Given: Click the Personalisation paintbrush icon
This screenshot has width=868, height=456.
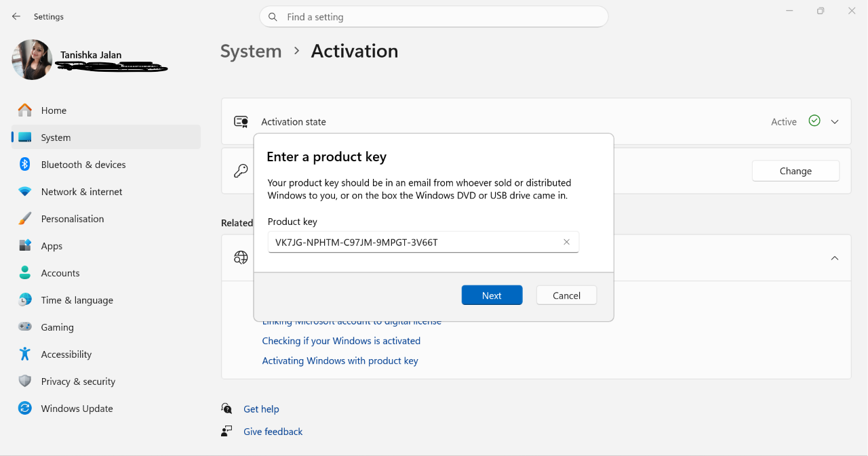Looking at the screenshot, I should (x=25, y=219).
